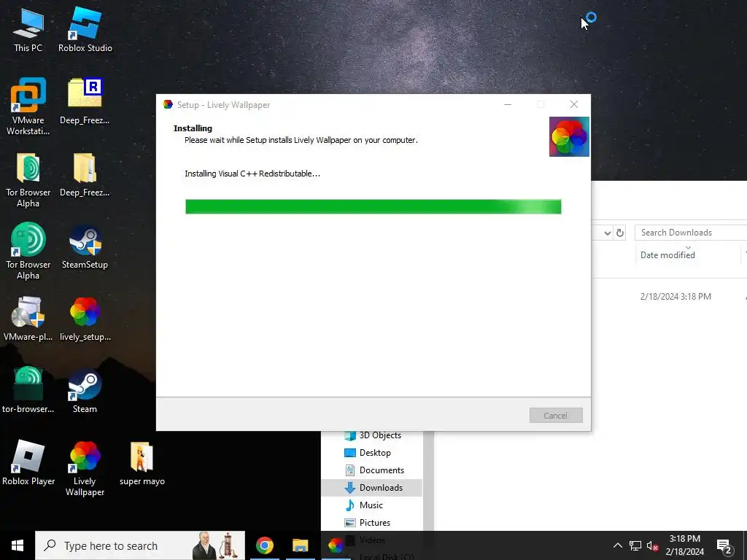Select the Deep_Freez zipped folder icon
Screen dimensions: 747x560
point(85,174)
